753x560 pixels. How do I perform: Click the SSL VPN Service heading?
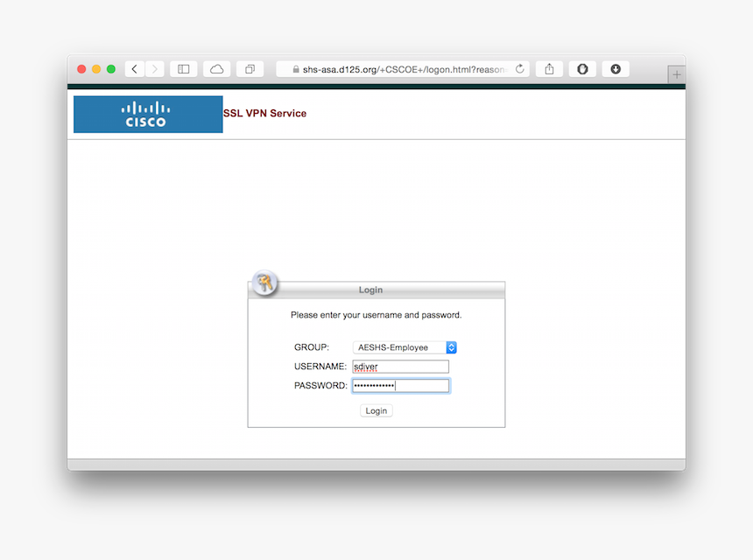264,113
